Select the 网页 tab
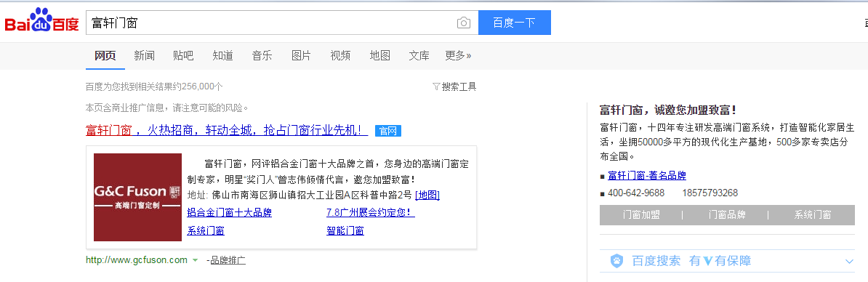This screenshot has height=282, width=868. pyautogui.click(x=105, y=55)
